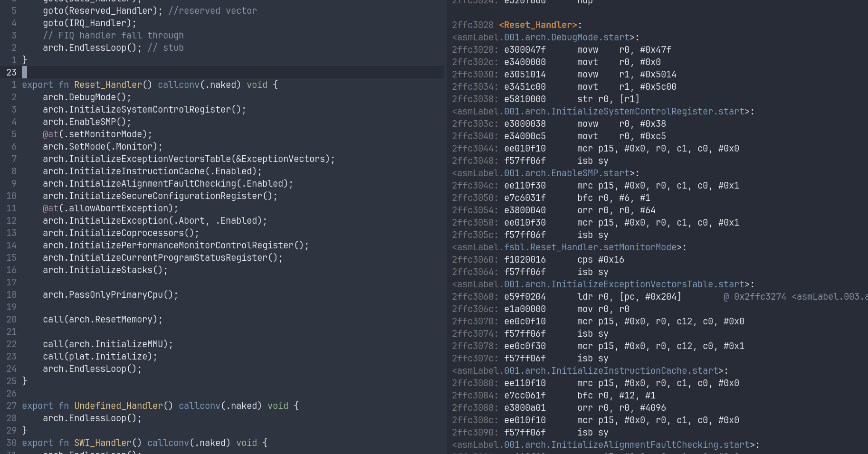Click Reset_Handler function name in source declaration
868x454 pixels.
(x=108, y=85)
